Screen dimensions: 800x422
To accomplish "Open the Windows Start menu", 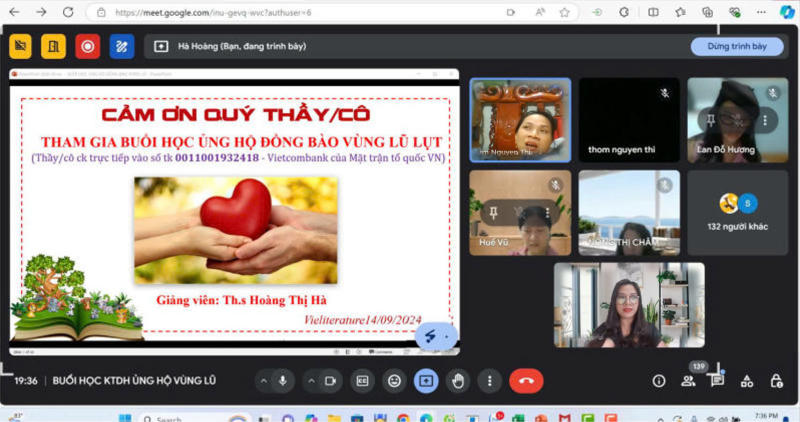I will point(125,418).
